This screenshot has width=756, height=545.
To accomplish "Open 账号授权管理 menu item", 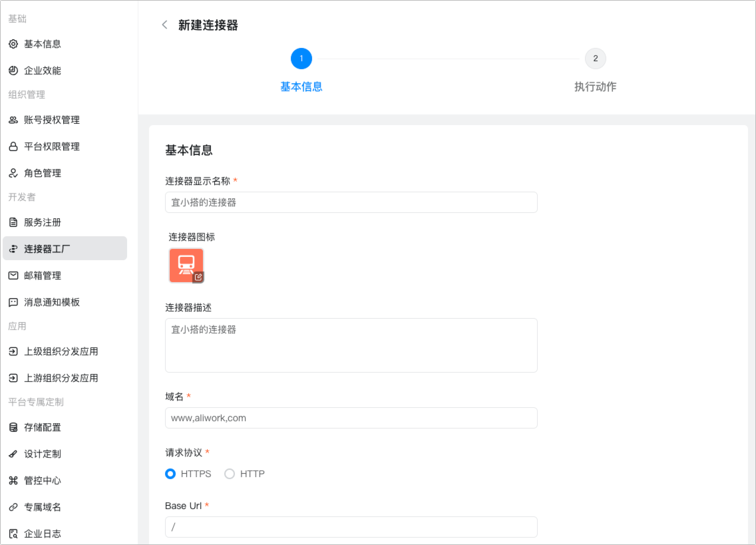I will (x=65, y=120).
